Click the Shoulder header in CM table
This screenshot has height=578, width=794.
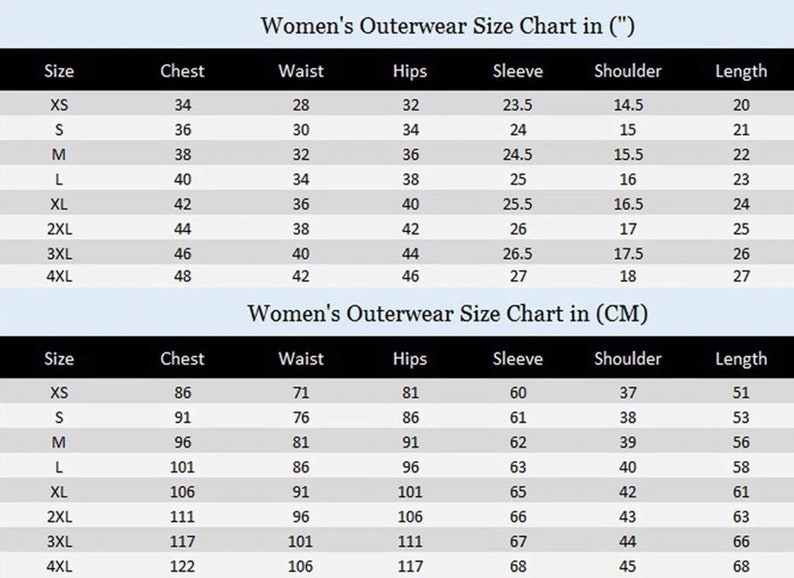coord(628,359)
